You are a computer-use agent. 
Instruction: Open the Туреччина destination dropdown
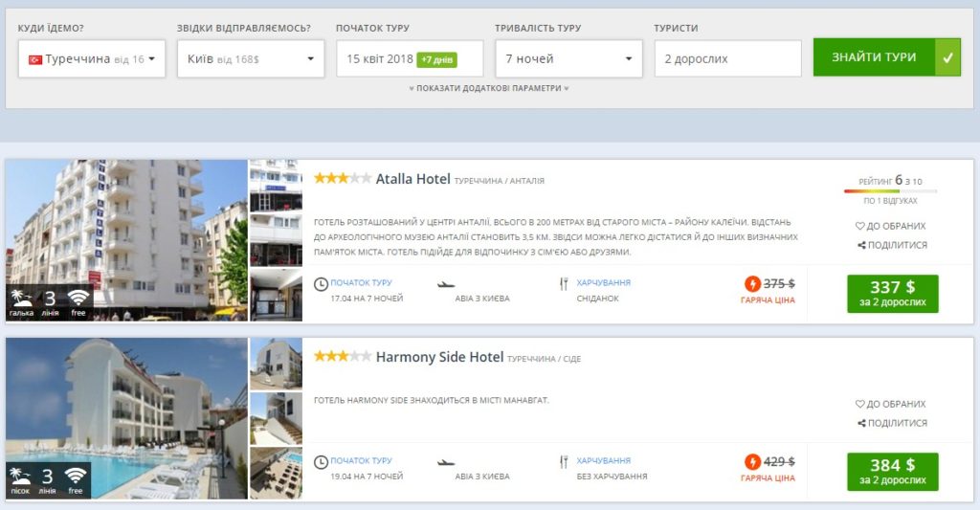click(92, 58)
